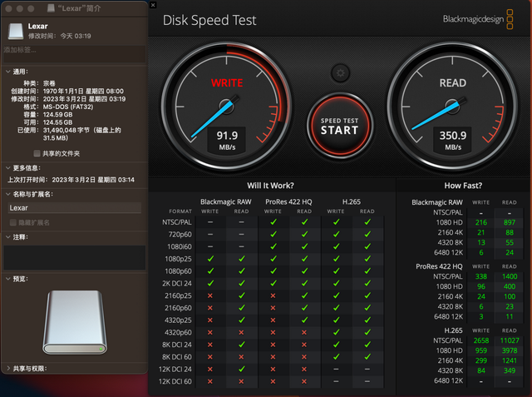
Task: Click the small X close icon beside Disk Speed Test
Action: (153, 5)
